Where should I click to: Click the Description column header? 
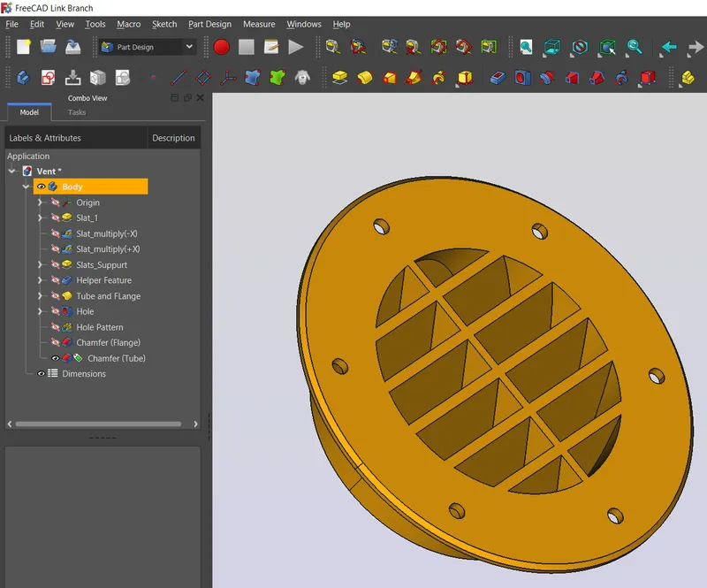tap(173, 138)
